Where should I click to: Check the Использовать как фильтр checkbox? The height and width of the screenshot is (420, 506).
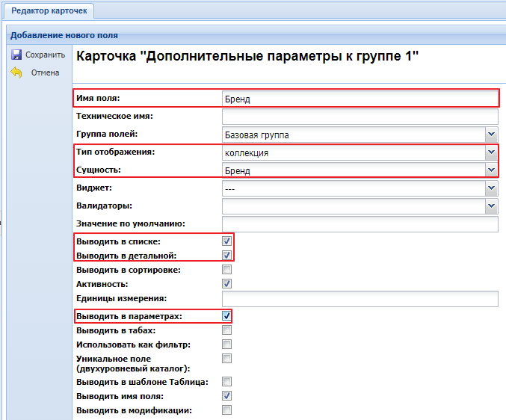click(x=227, y=345)
